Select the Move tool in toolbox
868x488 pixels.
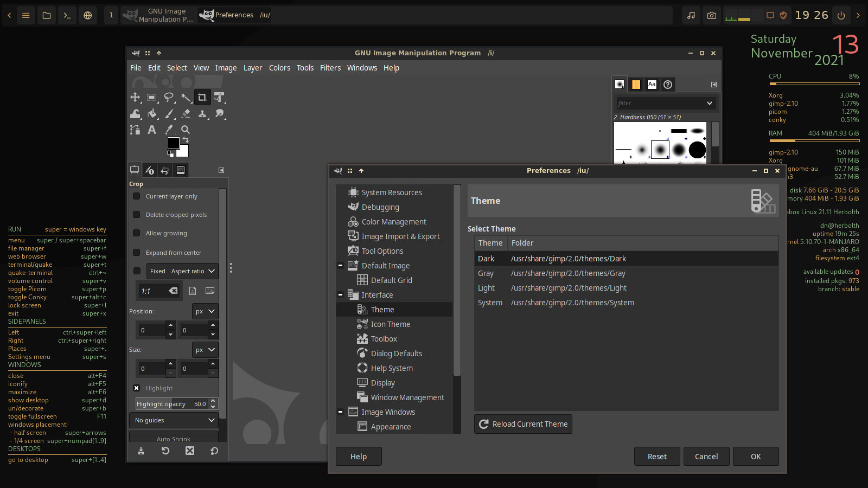pyautogui.click(x=135, y=98)
